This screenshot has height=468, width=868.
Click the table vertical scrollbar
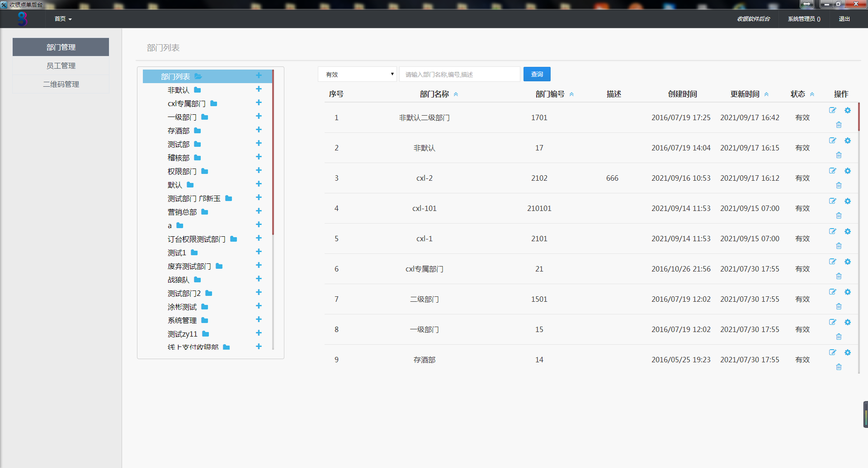click(x=859, y=117)
